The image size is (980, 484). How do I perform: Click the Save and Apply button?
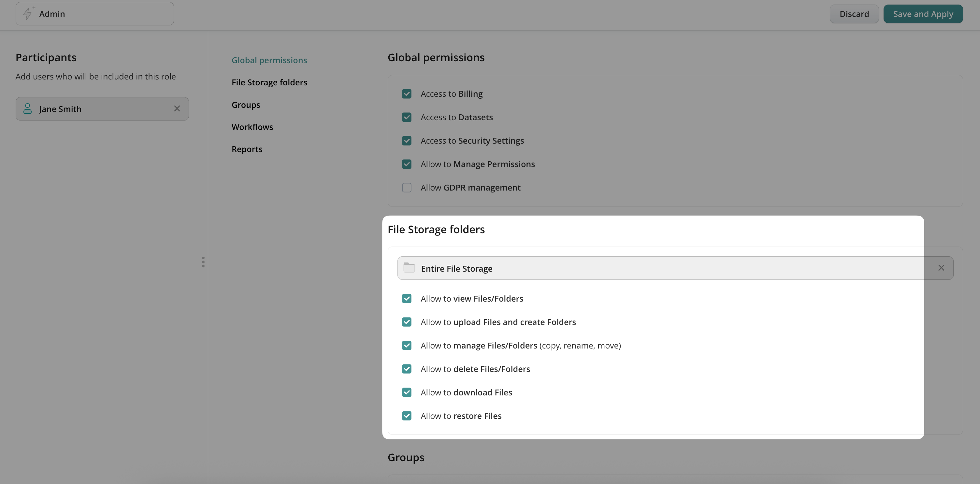pyautogui.click(x=923, y=14)
